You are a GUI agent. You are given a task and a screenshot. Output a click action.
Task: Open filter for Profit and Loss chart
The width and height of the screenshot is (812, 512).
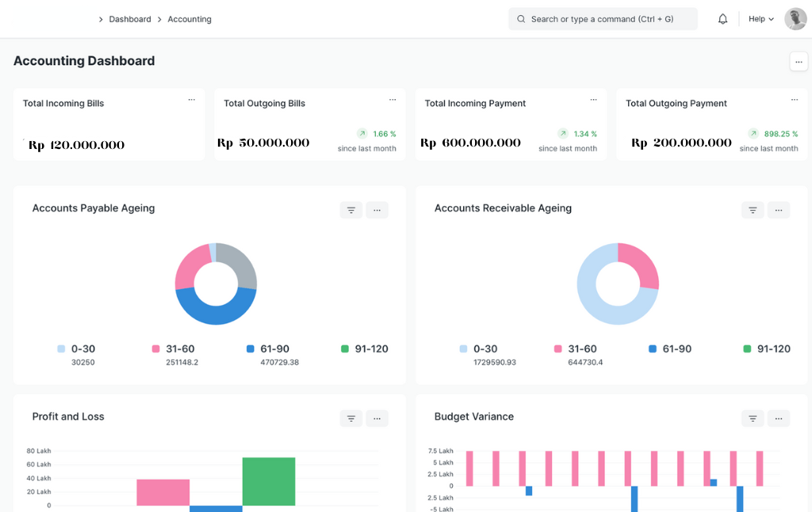351,418
